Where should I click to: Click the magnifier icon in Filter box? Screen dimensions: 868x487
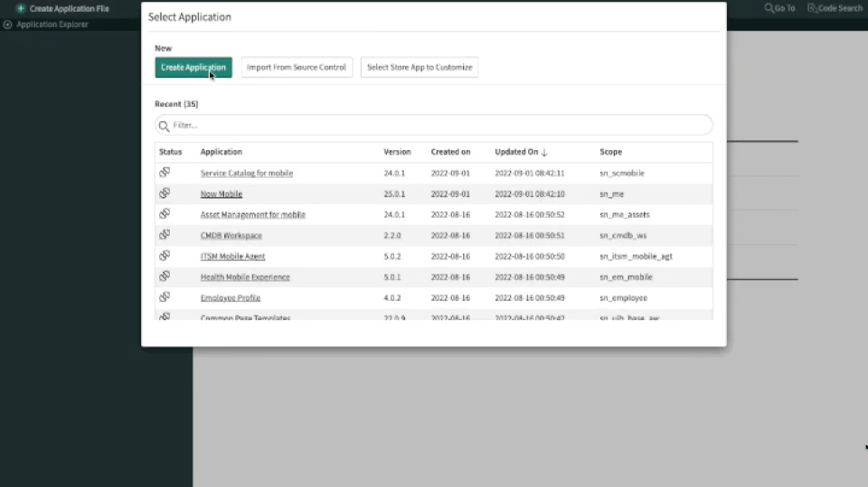(x=164, y=126)
